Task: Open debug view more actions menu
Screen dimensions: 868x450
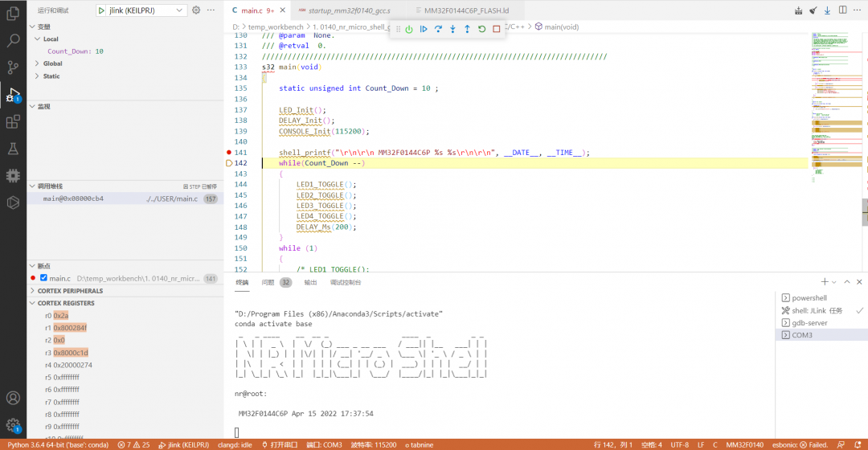Action: point(211,10)
